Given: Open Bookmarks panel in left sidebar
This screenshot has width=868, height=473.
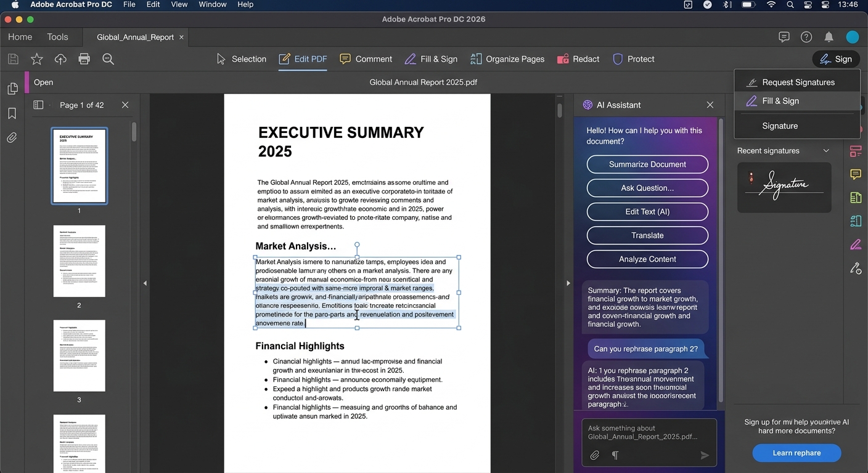Looking at the screenshot, I should 12,113.
